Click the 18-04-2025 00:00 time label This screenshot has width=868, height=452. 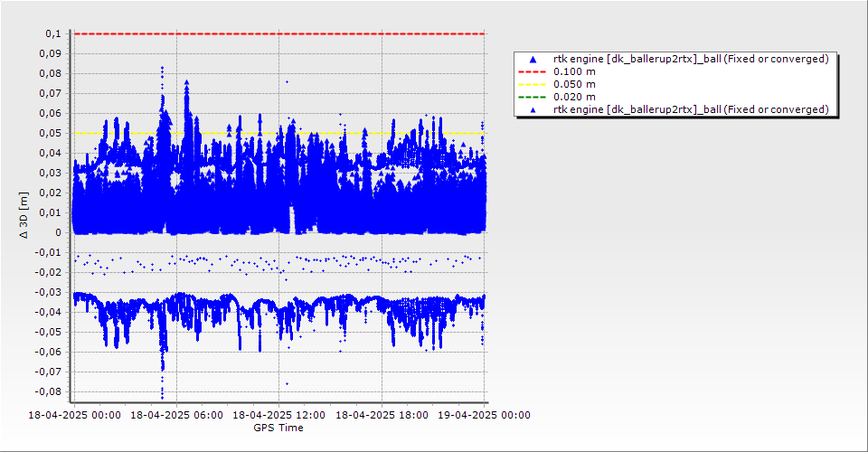pyautogui.click(x=75, y=415)
